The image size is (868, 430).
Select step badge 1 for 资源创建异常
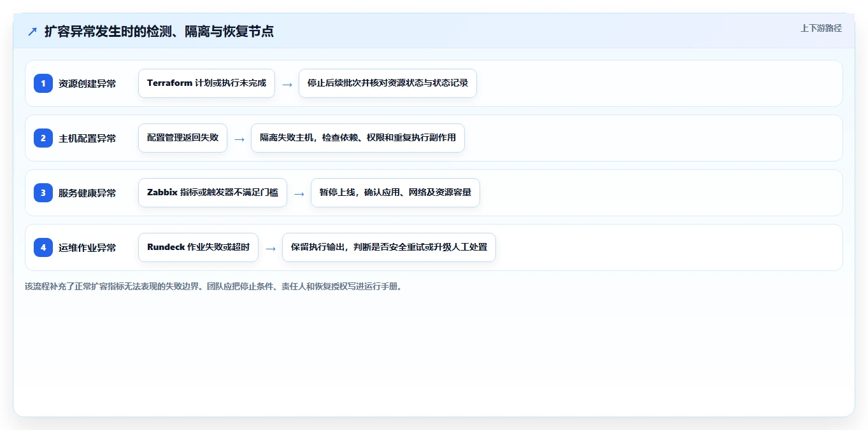point(43,83)
